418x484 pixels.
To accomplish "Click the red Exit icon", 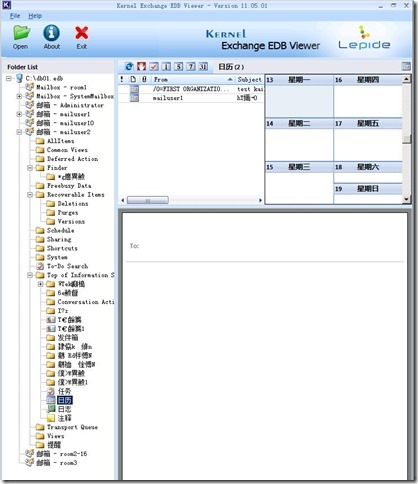I will tap(82, 37).
